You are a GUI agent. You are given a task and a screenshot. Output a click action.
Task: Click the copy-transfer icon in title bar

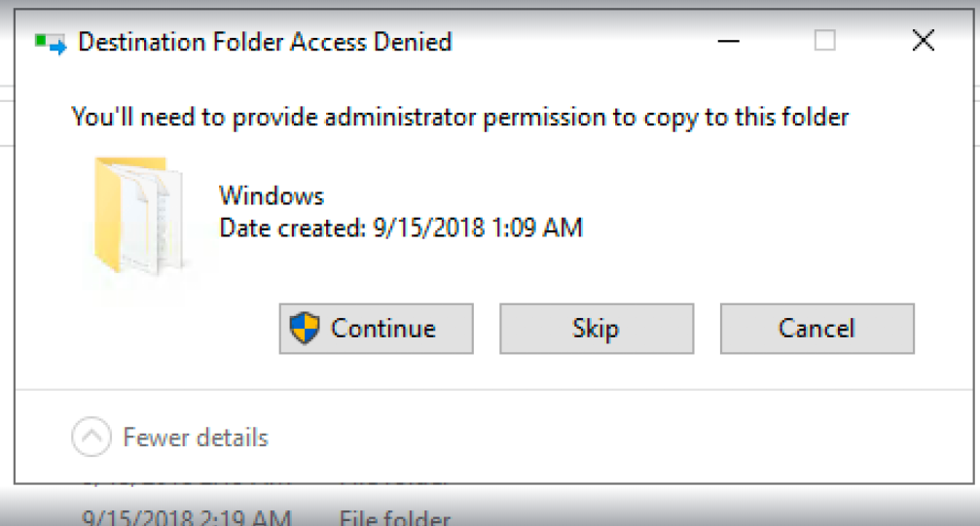51,43
